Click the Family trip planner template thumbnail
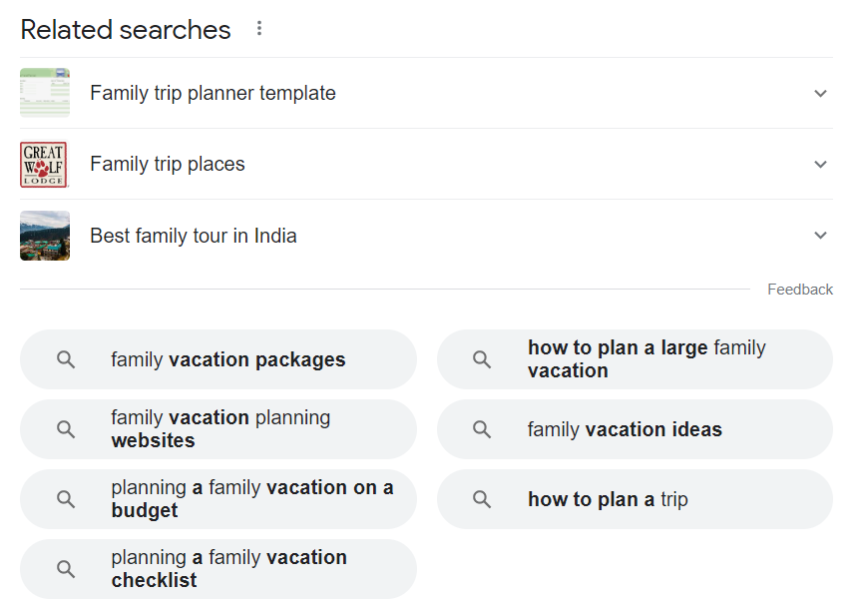Image resolution: width=868 pixels, height=610 pixels. (x=45, y=93)
